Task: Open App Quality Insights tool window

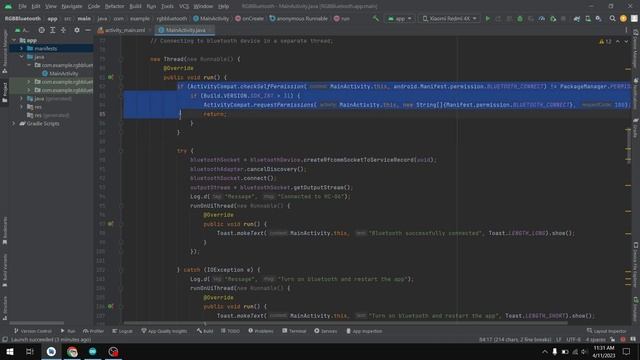Action: click(164, 331)
